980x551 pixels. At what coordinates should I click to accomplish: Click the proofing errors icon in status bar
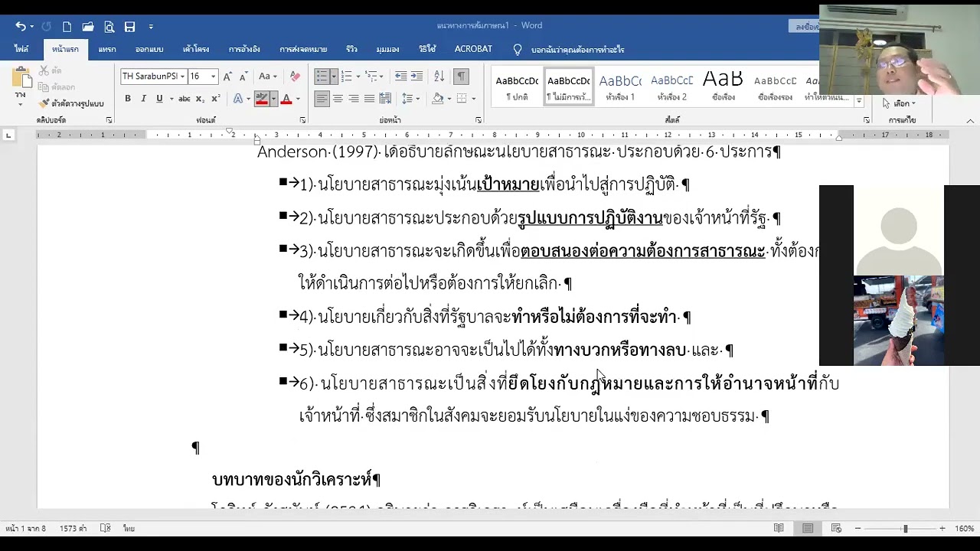106,528
